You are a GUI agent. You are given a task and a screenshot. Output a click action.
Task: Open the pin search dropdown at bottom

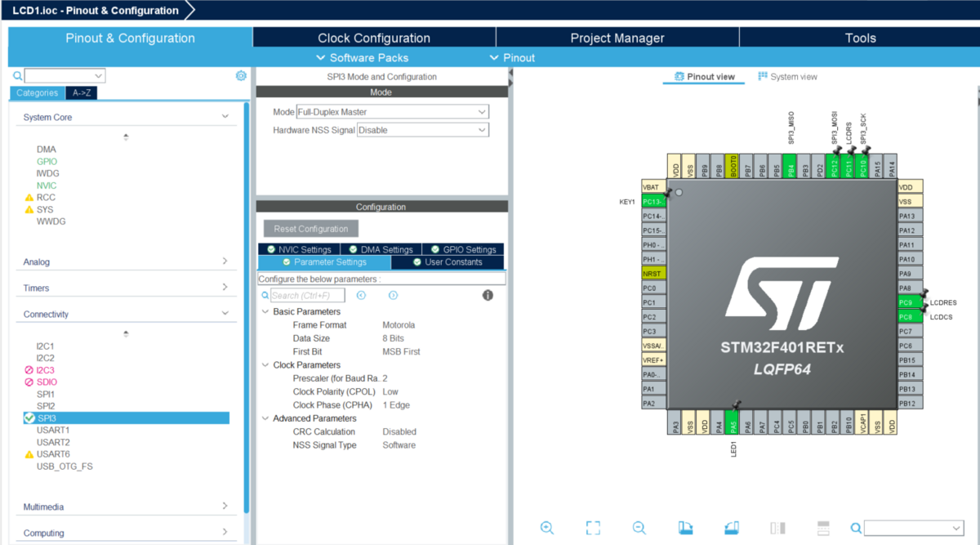point(914,529)
